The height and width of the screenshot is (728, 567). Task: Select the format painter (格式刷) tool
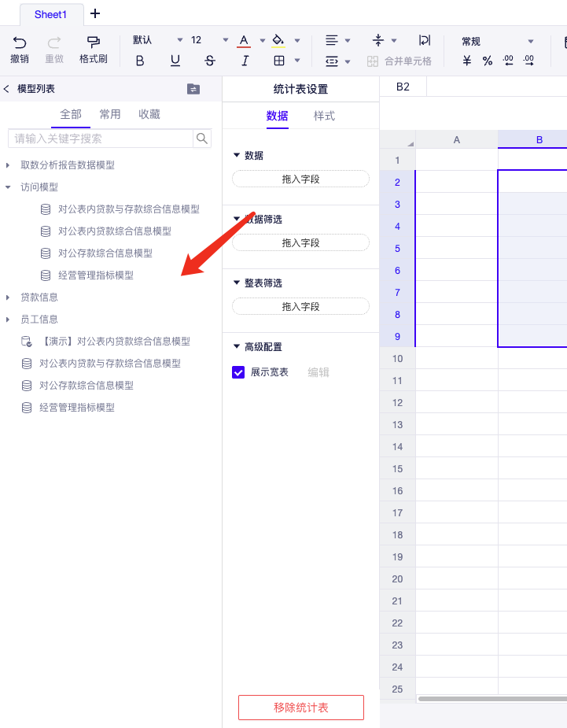[93, 42]
